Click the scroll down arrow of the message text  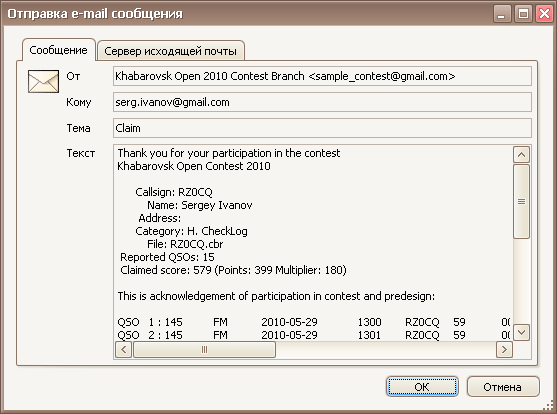pos(521,333)
